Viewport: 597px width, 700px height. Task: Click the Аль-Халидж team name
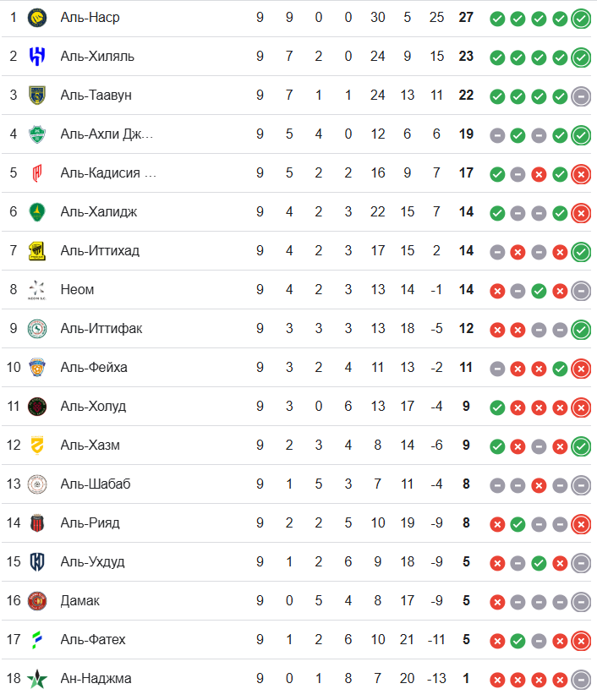[x=98, y=212]
